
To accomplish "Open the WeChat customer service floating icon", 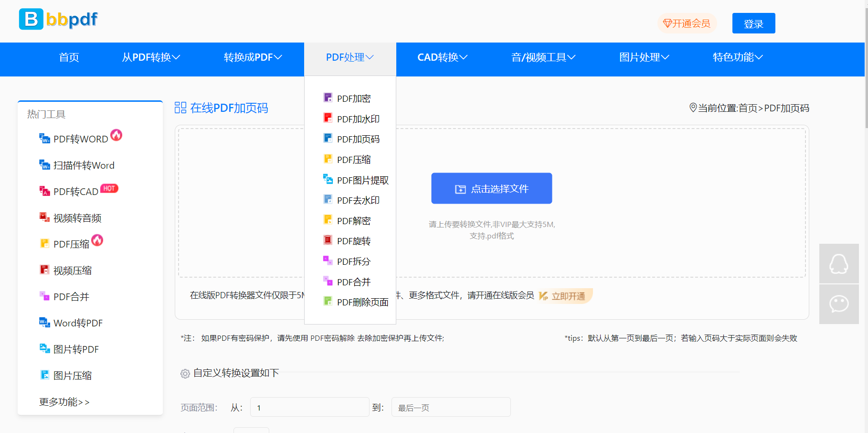I will (x=839, y=304).
